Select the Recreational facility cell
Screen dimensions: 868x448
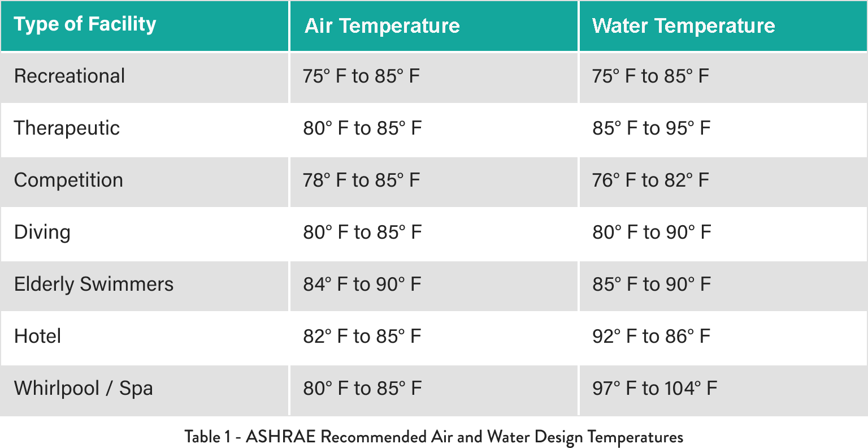(x=70, y=76)
